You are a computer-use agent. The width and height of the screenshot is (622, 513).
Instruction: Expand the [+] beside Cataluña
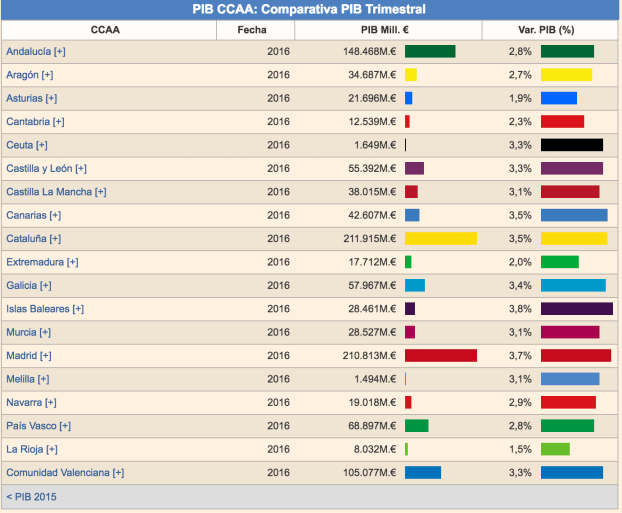coord(56,239)
